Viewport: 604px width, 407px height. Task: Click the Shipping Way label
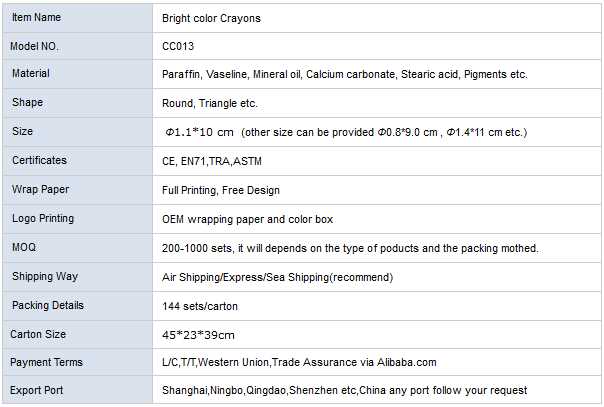coord(44,276)
